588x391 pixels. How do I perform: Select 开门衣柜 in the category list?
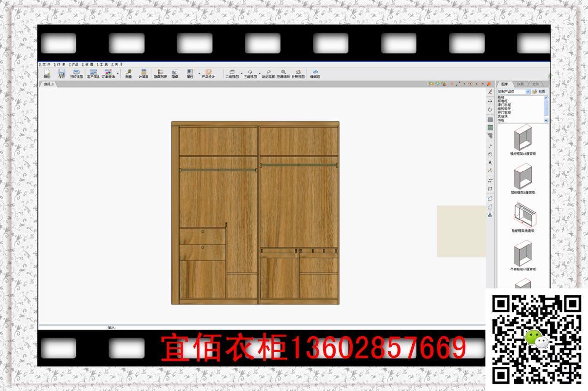click(504, 112)
